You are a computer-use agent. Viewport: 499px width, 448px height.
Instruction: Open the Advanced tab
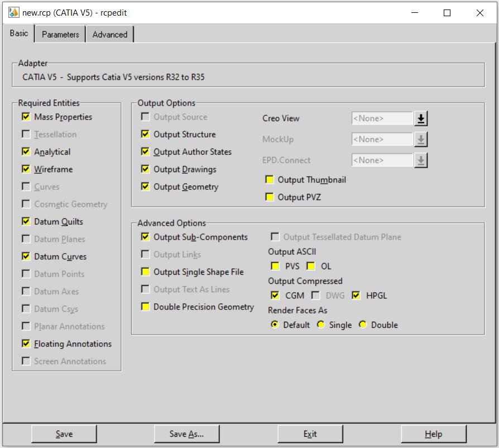[x=110, y=35]
